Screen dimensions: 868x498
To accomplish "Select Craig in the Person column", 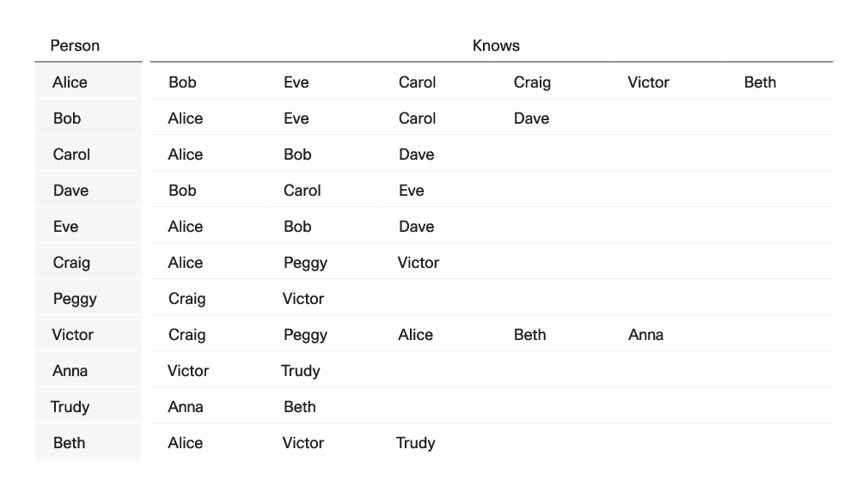I will coord(71,262).
